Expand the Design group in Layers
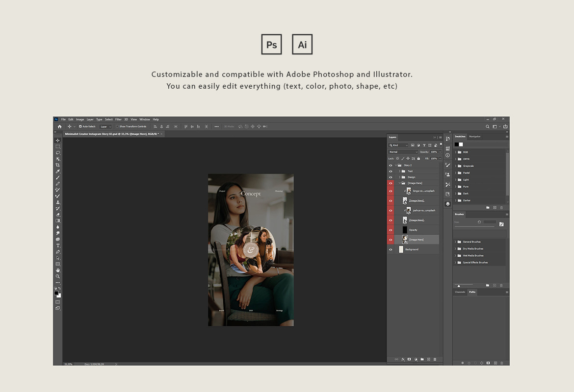The height and width of the screenshot is (392, 574). click(399, 177)
